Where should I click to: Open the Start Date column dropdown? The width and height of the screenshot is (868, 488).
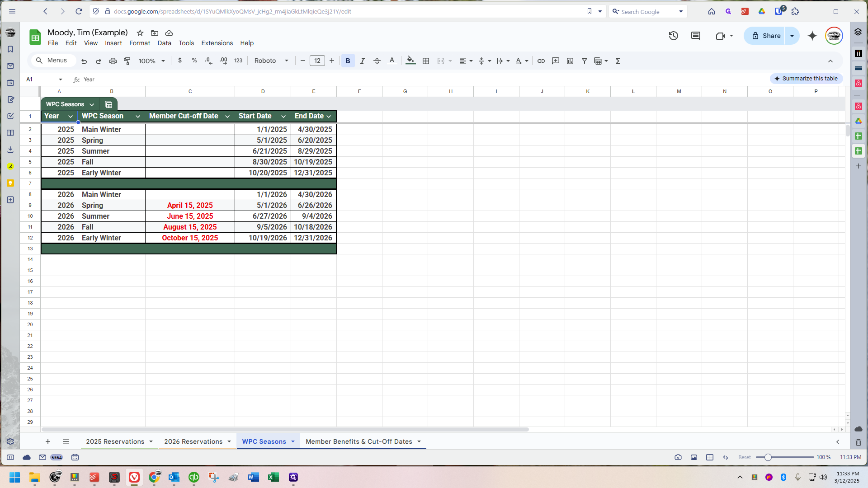283,117
